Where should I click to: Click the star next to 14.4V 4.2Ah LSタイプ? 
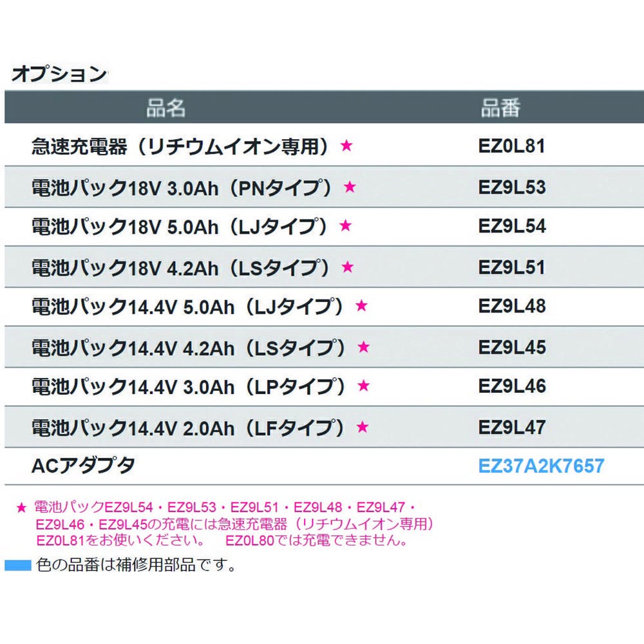[x=363, y=347]
